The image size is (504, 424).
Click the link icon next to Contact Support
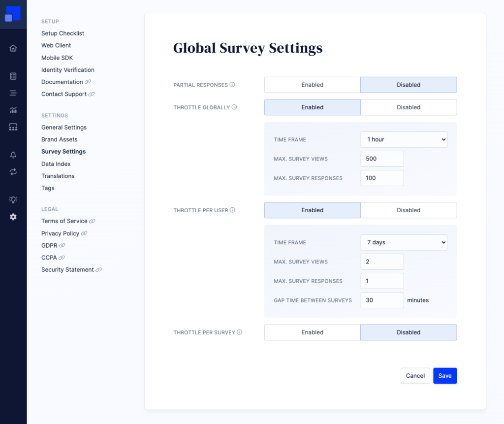[92, 94]
